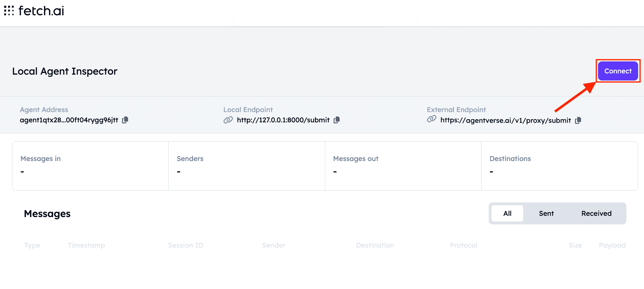
Task: Click the fetch.ai dotted grid logo icon
Action: point(9,11)
